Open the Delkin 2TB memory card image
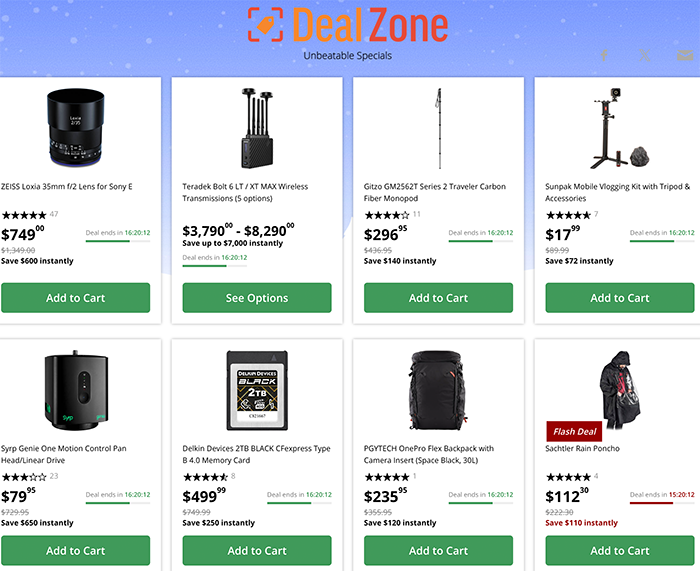 [x=257, y=390]
